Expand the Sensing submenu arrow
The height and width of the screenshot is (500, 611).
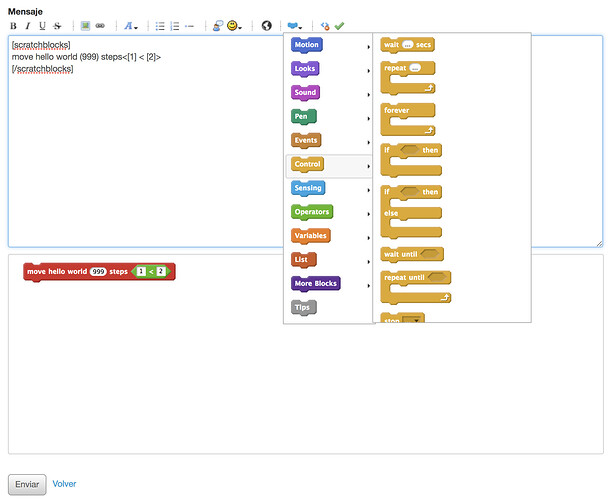[368, 190]
